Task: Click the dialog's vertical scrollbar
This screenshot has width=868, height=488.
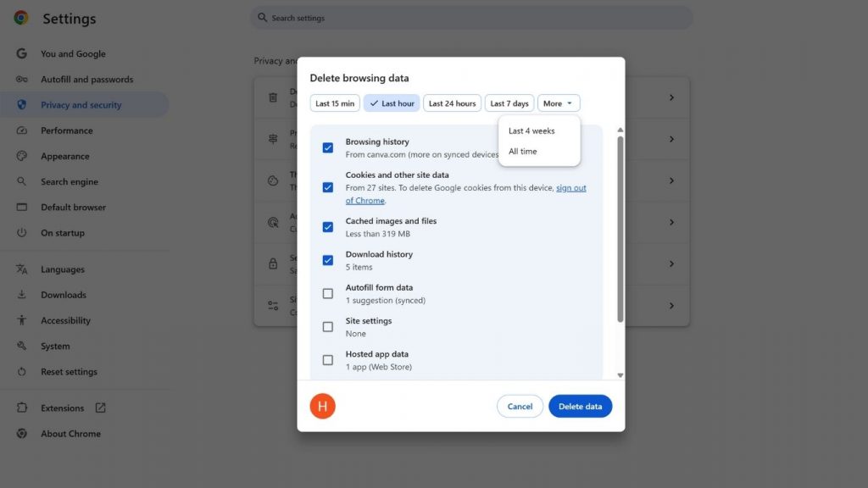Action: click(x=620, y=229)
